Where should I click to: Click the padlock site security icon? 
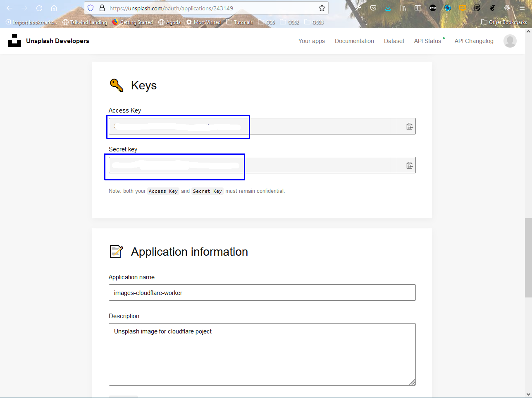point(102,8)
